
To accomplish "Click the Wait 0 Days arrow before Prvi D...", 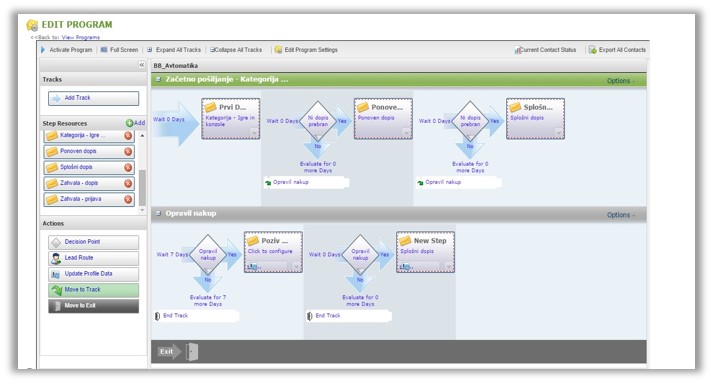I will (176, 124).
